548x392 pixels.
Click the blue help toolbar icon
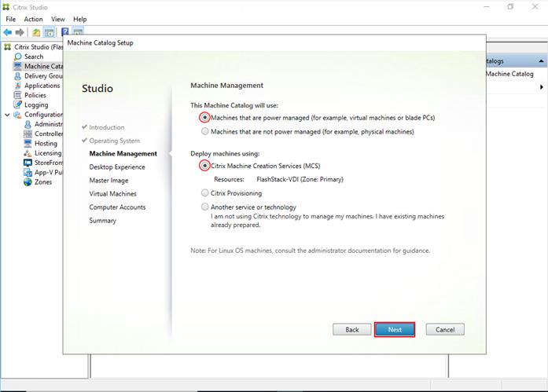(65, 31)
